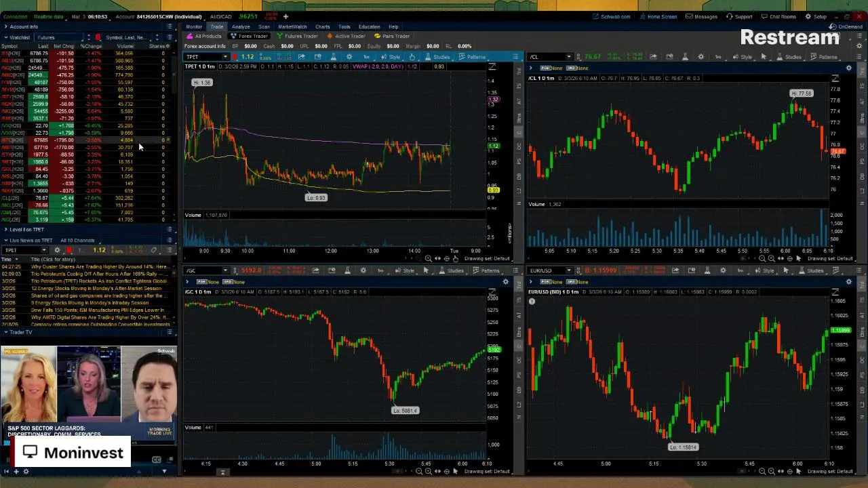This screenshot has height=488, width=868.
Task: Select the Pairs Trader sub-tab
Action: tap(393, 36)
